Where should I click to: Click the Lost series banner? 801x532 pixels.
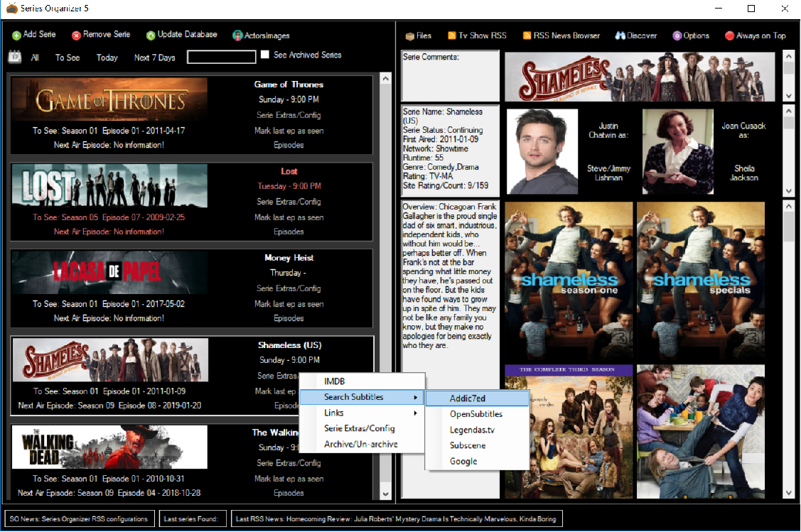click(x=109, y=186)
